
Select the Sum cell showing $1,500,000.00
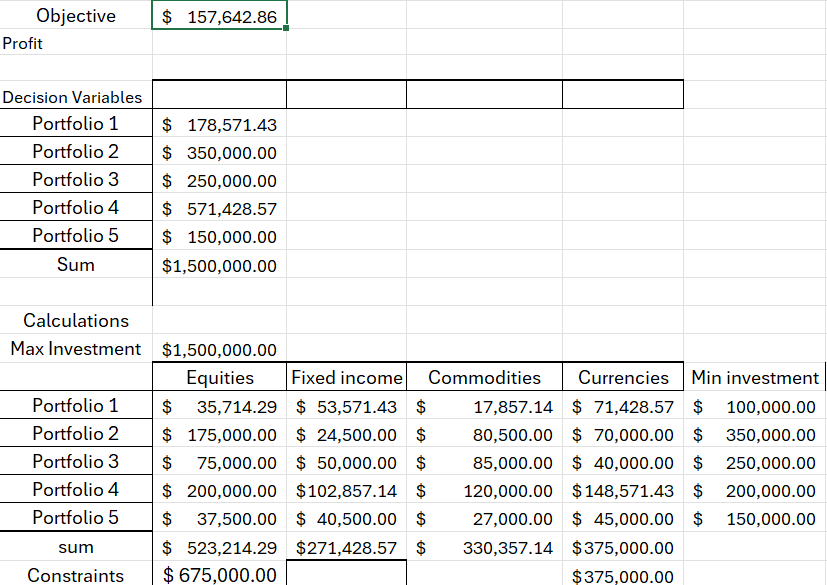pyautogui.click(x=219, y=264)
